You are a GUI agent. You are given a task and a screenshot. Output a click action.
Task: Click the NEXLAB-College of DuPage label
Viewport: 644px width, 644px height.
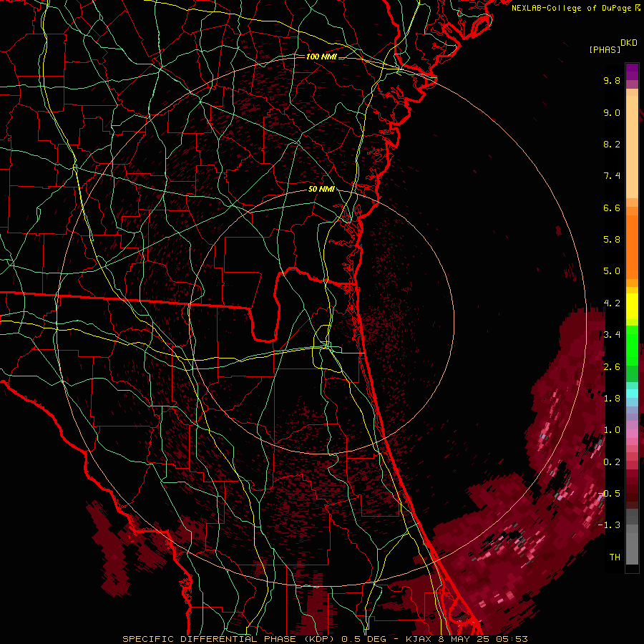tap(571, 8)
